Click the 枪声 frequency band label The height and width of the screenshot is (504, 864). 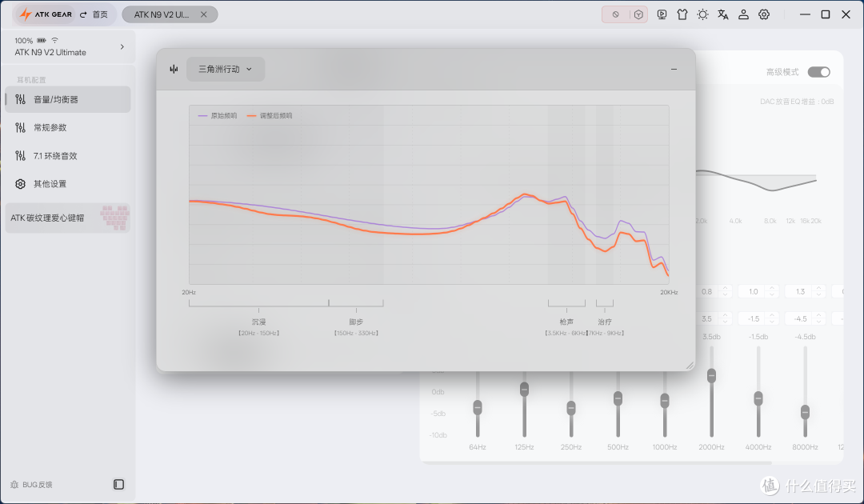click(x=566, y=322)
